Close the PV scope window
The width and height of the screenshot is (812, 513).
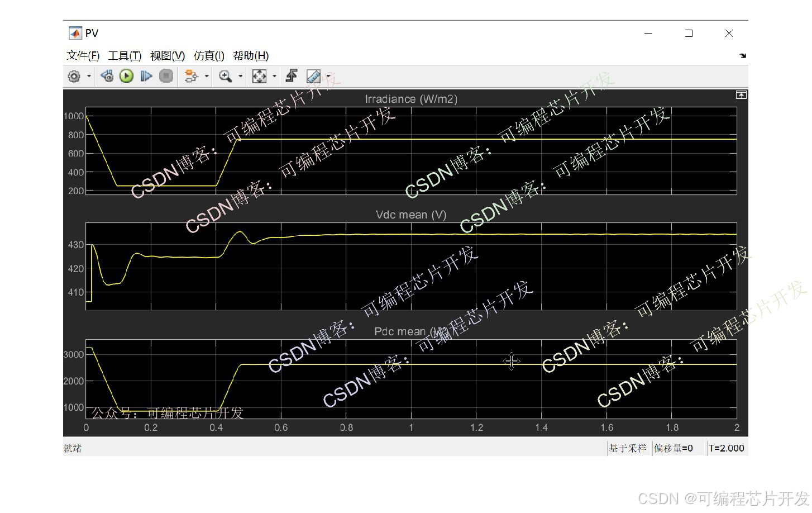coord(729,33)
